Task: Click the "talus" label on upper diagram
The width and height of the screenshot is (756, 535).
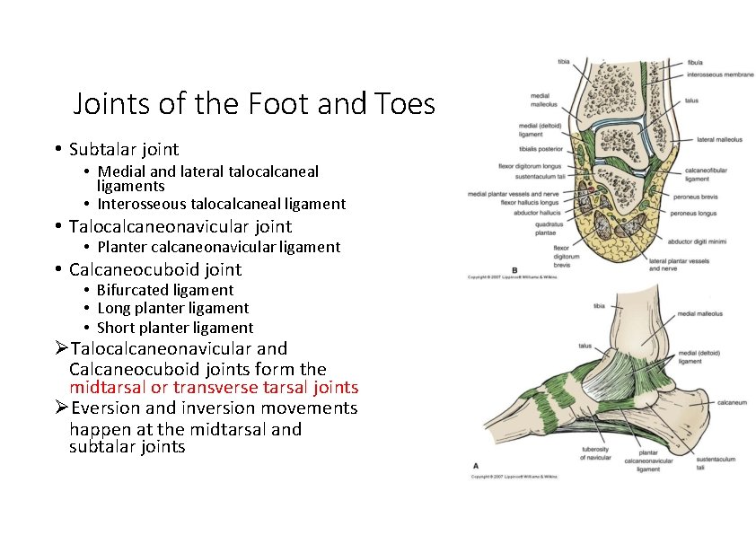Action: tap(693, 101)
